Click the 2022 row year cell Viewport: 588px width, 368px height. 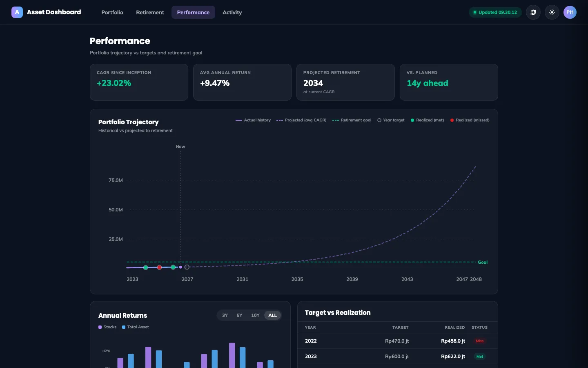click(311, 341)
